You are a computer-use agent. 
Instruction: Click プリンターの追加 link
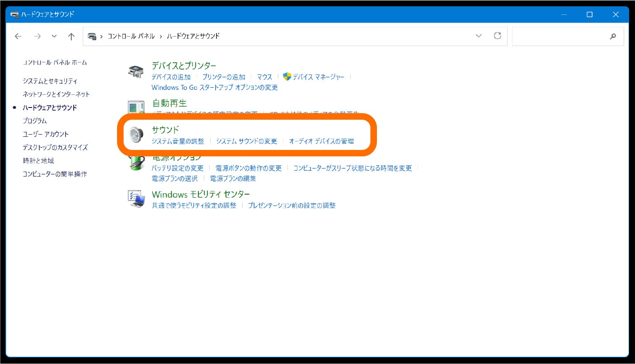pyautogui.click(x=224, y=77)
